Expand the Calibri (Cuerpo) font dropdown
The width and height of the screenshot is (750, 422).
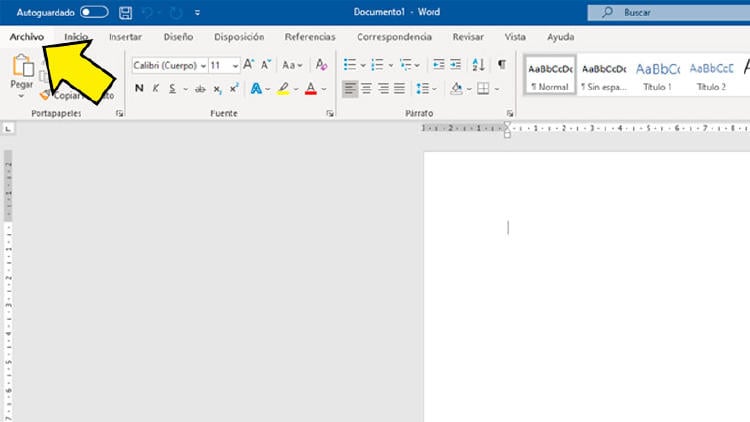point(203,65)
